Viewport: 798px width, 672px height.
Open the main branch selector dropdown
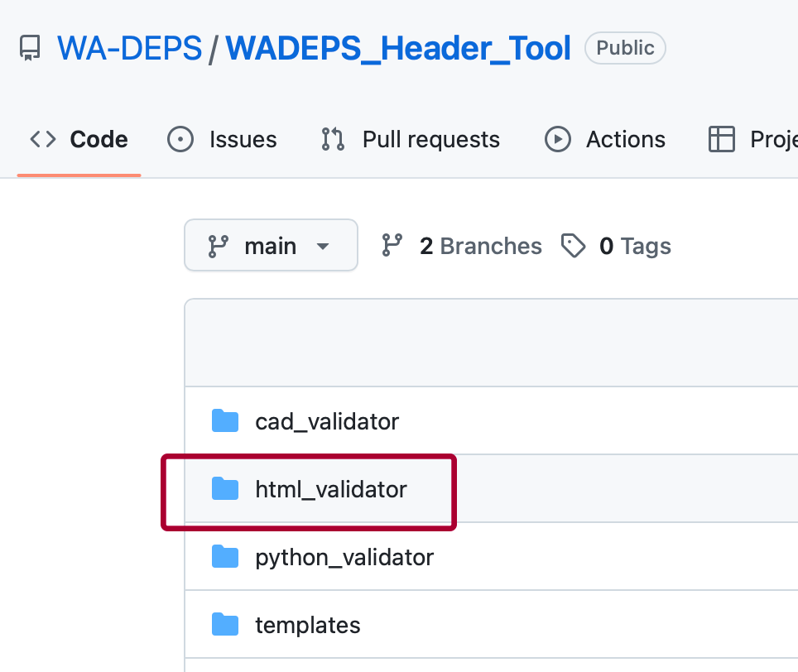(271, 245)
